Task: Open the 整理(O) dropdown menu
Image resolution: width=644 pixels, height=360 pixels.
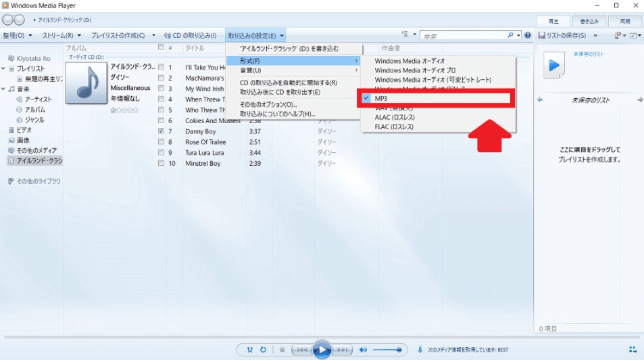Action: click(x=18, y=35)
